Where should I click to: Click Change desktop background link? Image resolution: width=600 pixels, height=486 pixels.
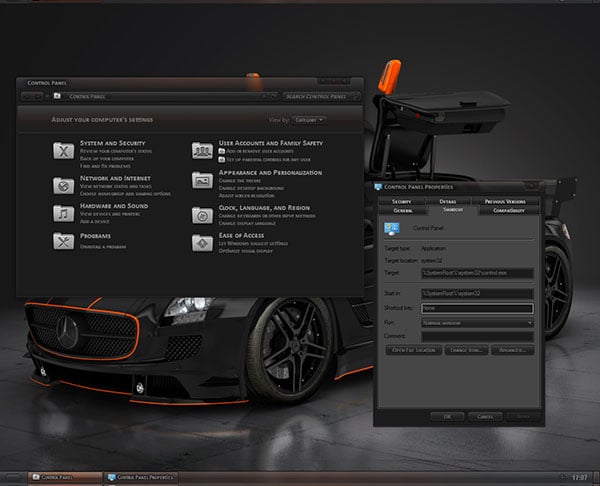pos(251,188)
